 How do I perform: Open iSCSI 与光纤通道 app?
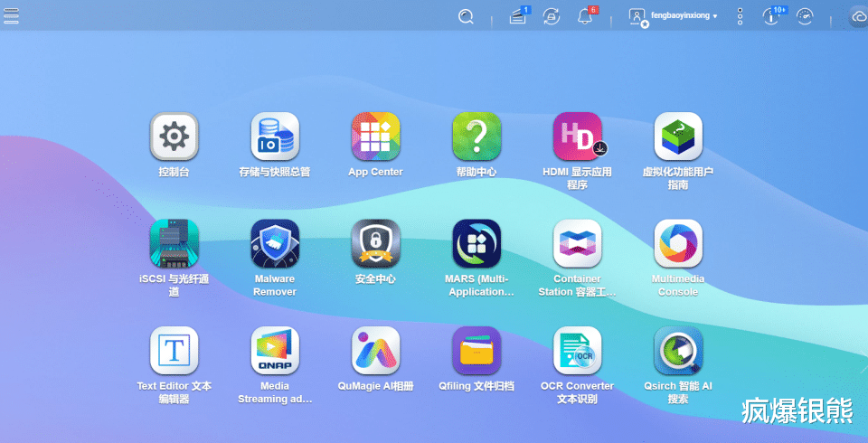pyautogui.click(x=174, y=243)
